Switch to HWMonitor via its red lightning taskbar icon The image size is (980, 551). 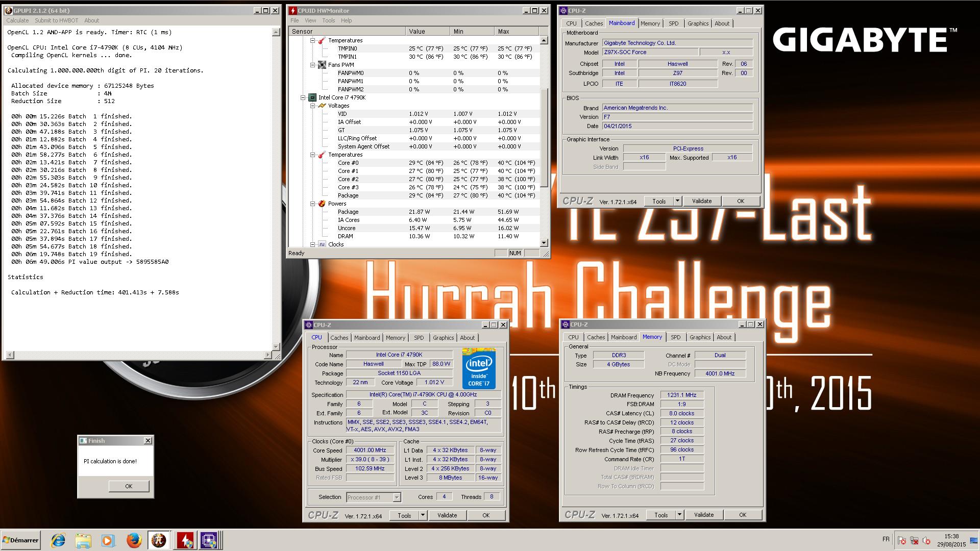click(x=184, y=540)
